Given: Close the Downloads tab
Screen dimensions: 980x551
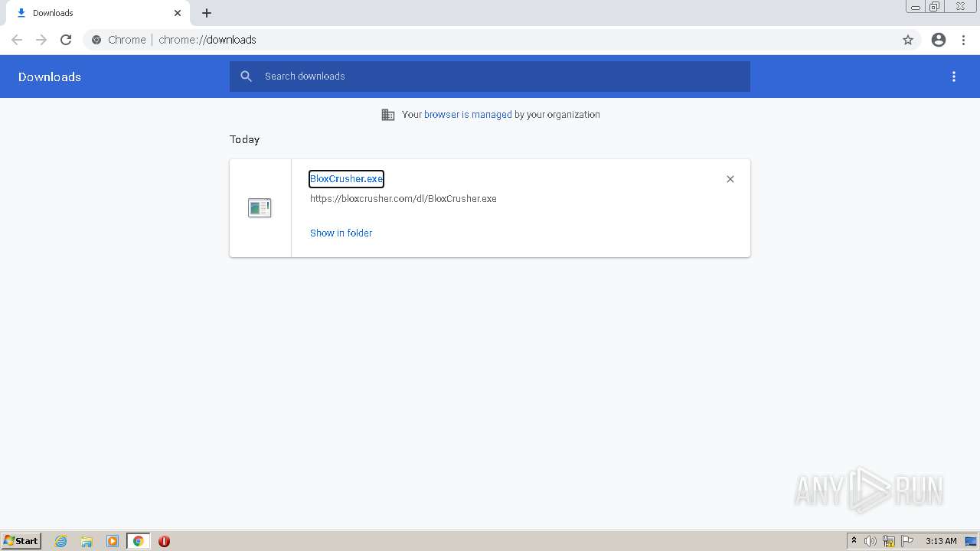Looking at the screenshot, I should (178, 13).
